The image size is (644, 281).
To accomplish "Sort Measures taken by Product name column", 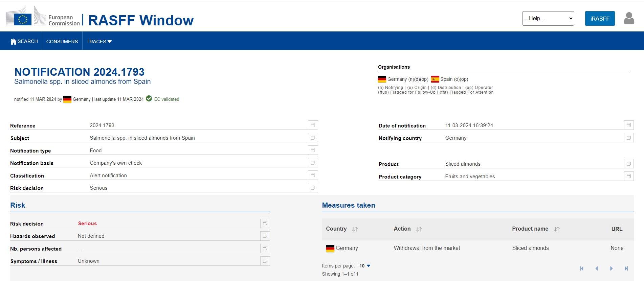I will click(x=557, y=229).
